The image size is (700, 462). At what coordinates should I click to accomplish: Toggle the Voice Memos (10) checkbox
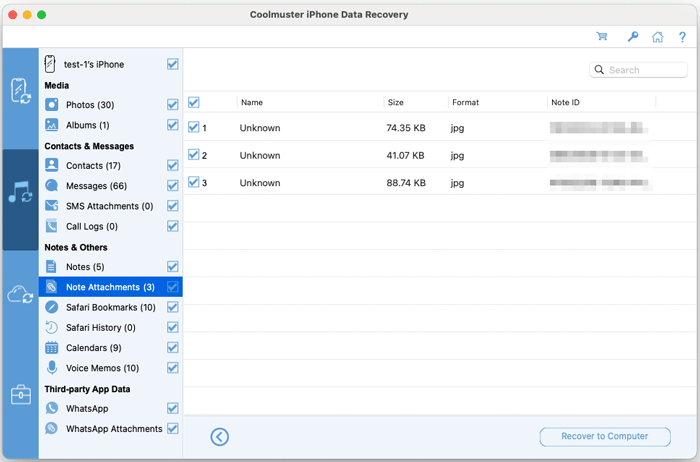tap(173, 368)
